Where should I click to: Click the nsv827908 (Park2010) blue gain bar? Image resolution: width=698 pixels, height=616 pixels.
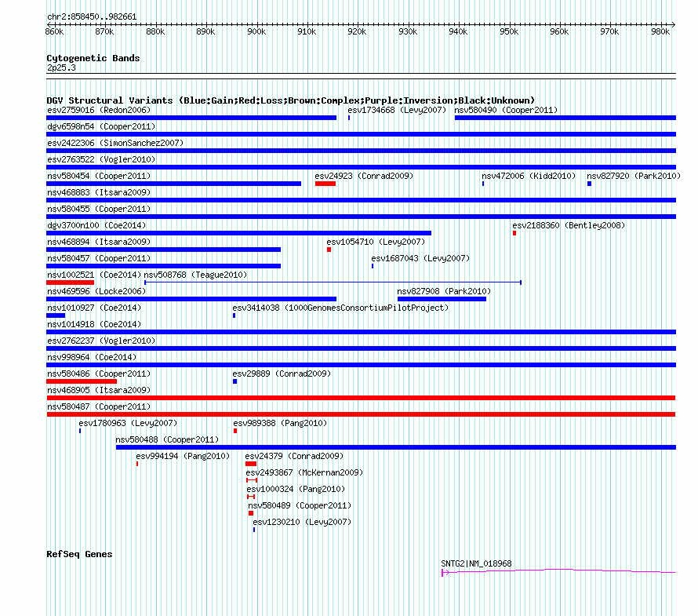pos(442,299)
